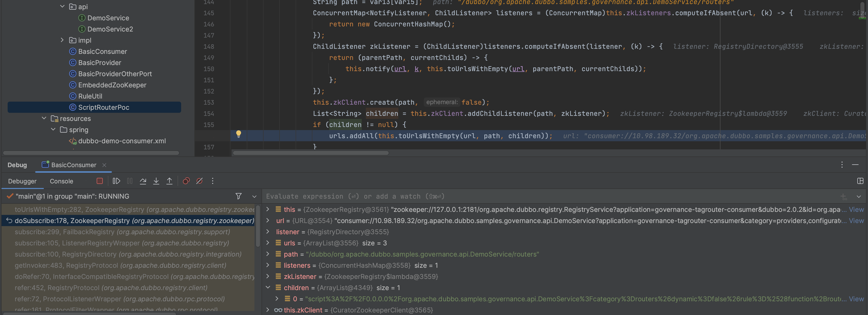Select subscribe:299 FailbackRegistry frame
The height and width of the screenshot is (315, 868).
click(x=128, y=231)
